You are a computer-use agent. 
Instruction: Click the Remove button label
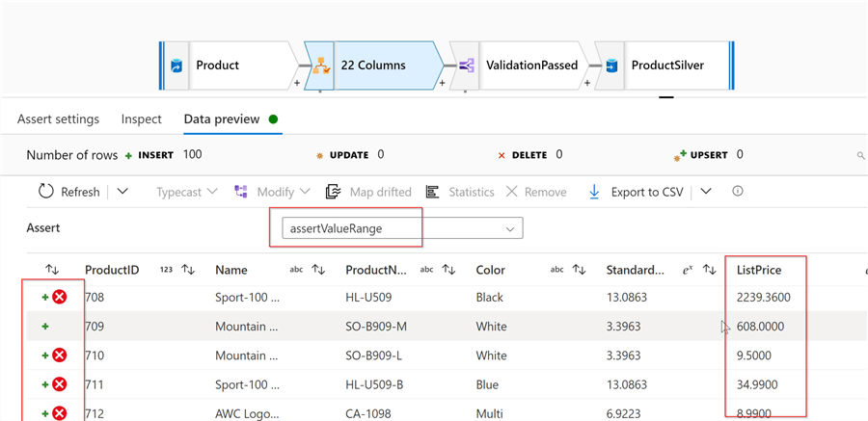click(x=545, y=192)
